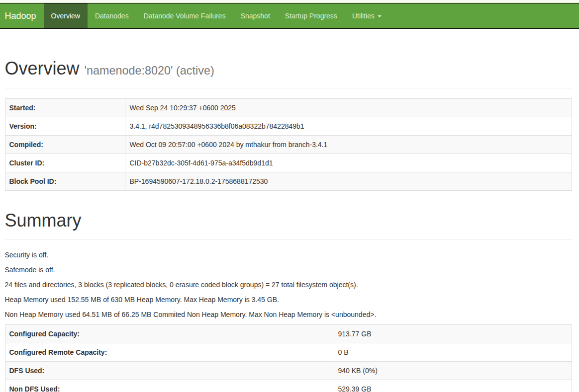
Task: Click the Overview page heading
Action: coord(42,69)
